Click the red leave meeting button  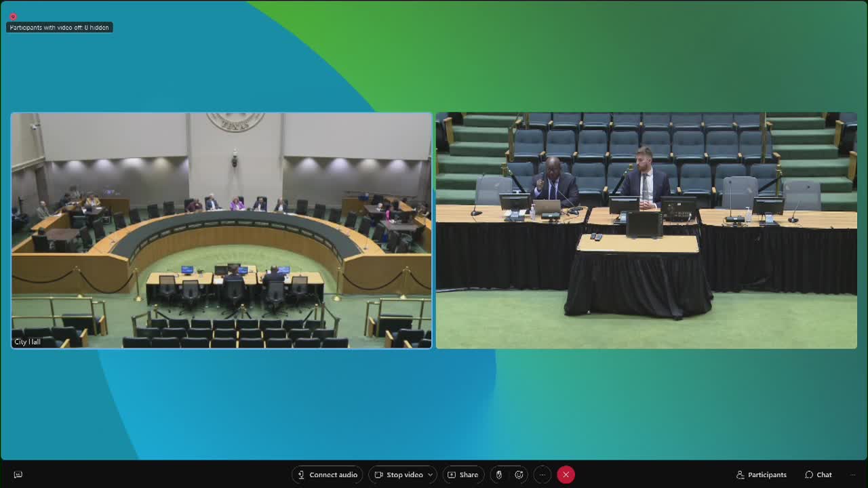(x=566, y=474)
